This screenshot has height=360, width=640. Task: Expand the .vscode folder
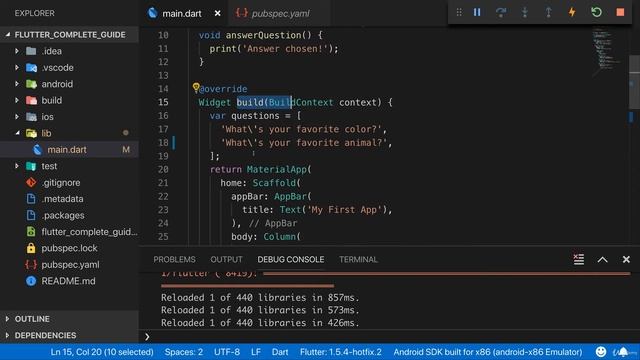17,67
